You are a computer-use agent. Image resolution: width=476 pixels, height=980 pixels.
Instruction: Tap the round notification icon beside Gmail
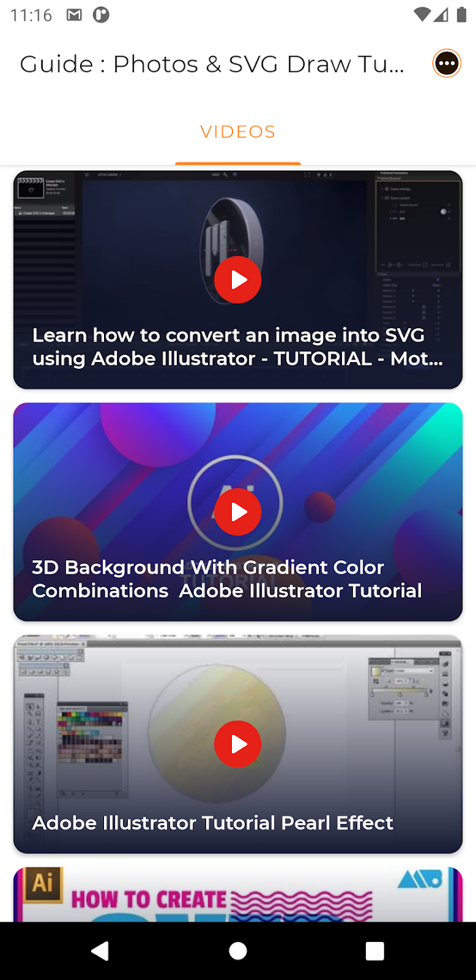[101, 15]
